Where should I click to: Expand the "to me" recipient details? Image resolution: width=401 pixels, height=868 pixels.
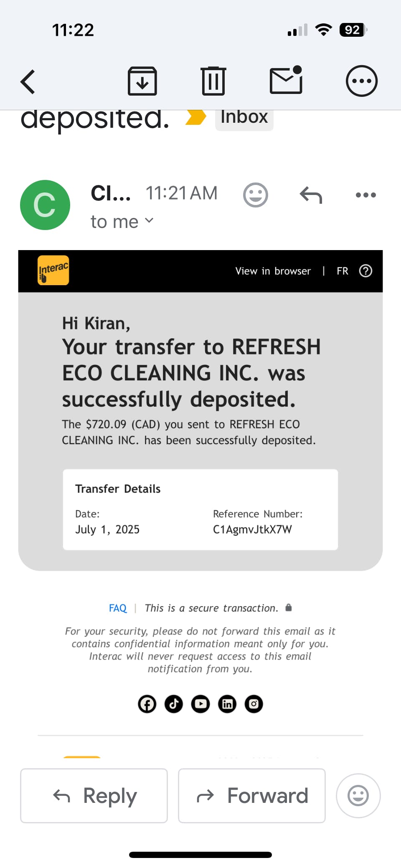[x=122, y=222]
